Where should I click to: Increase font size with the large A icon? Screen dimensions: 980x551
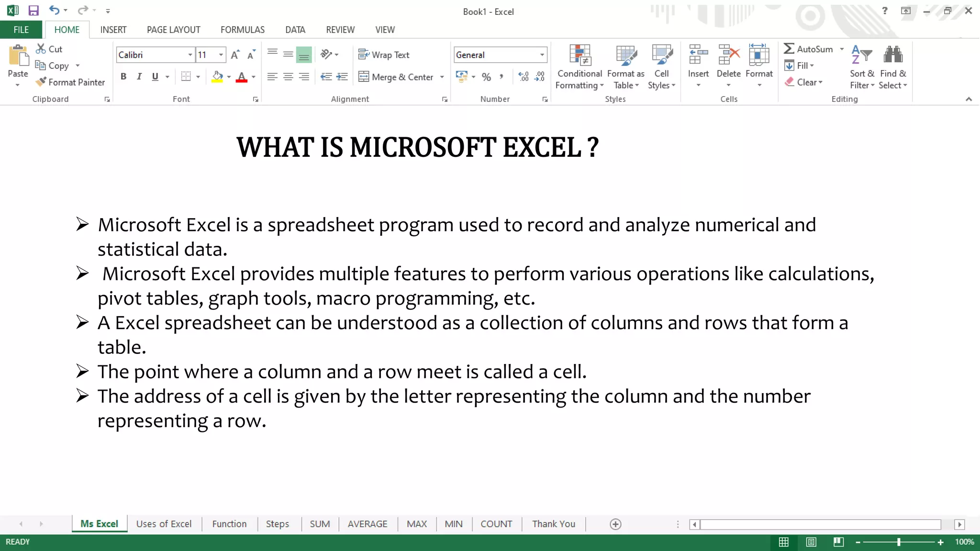pos(235,55)
